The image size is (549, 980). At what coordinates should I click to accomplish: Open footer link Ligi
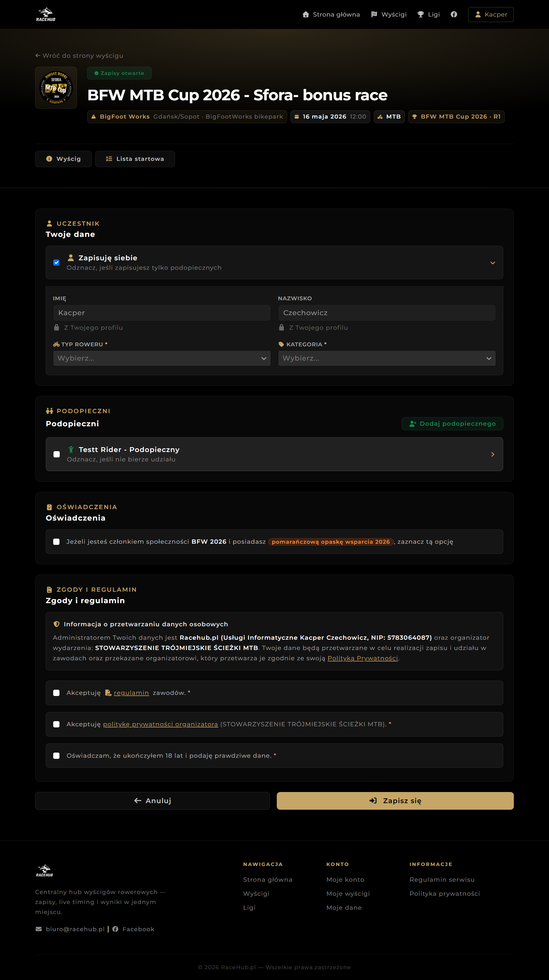[249, 908]
